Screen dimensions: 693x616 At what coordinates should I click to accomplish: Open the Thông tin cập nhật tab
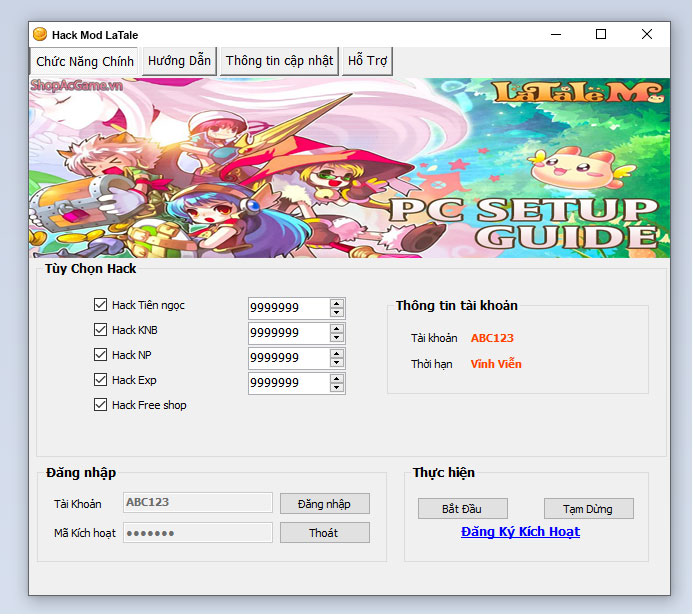point(279,61)
